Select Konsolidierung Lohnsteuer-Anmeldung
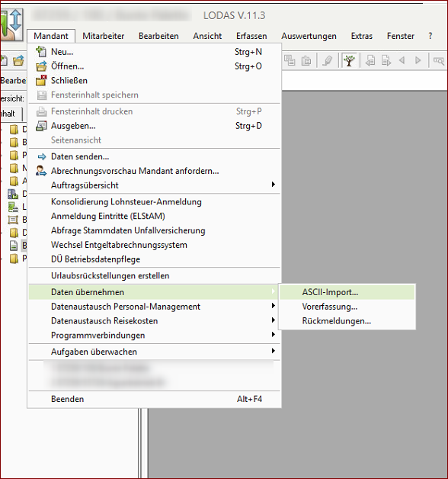 coord(155,202)
